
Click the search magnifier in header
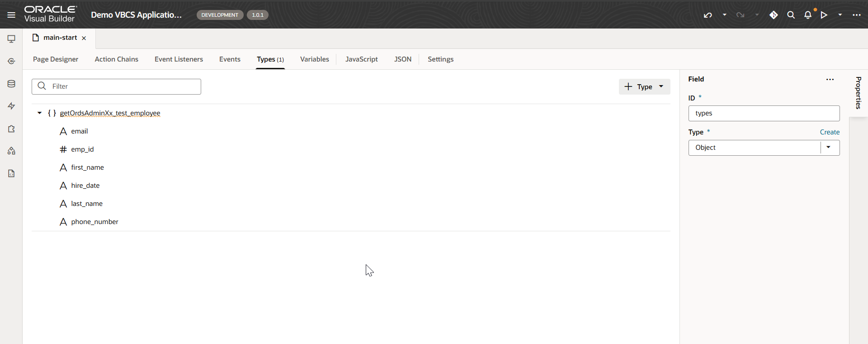tap(791, 15)
